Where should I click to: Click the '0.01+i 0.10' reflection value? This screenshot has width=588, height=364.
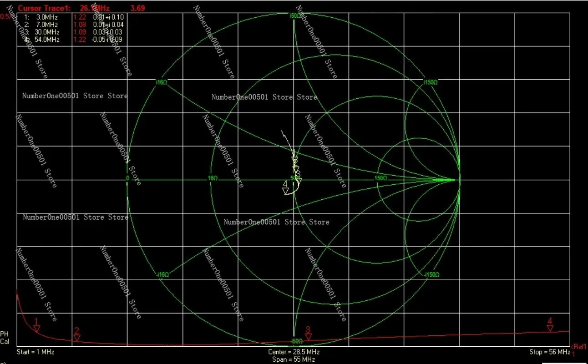coord(108,17)
